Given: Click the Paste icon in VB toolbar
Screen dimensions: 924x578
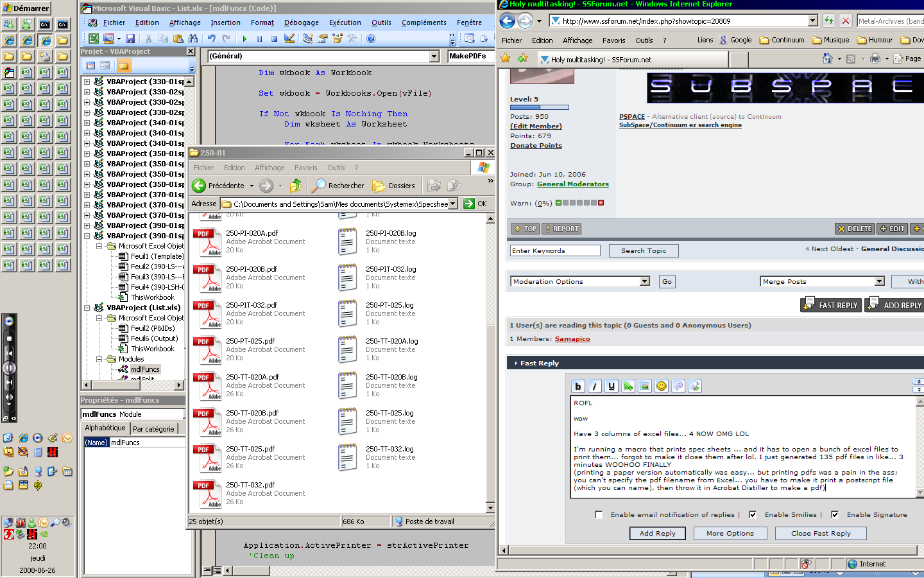Looking at the screenshot, I should pyautogui.click(x=178, y=39).
